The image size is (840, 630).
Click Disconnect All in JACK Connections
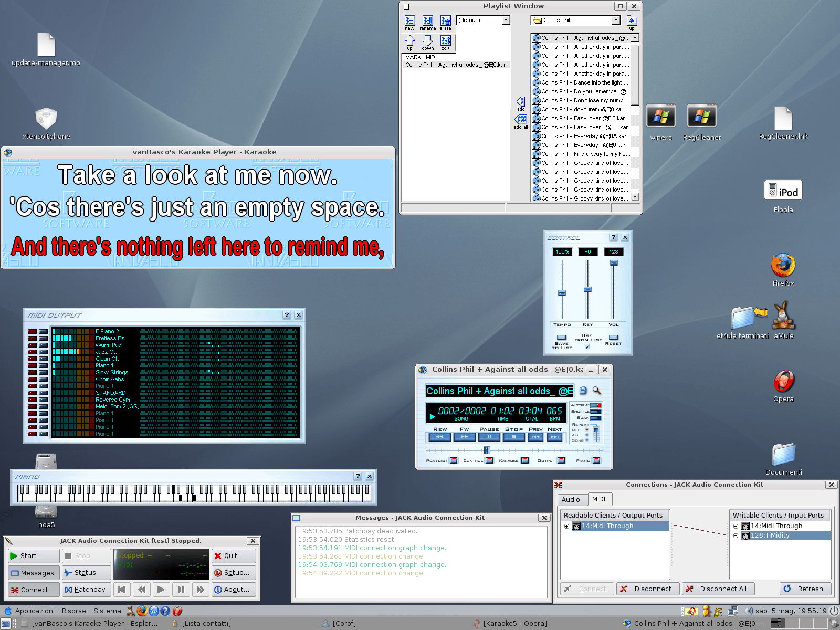coord(718,589)
